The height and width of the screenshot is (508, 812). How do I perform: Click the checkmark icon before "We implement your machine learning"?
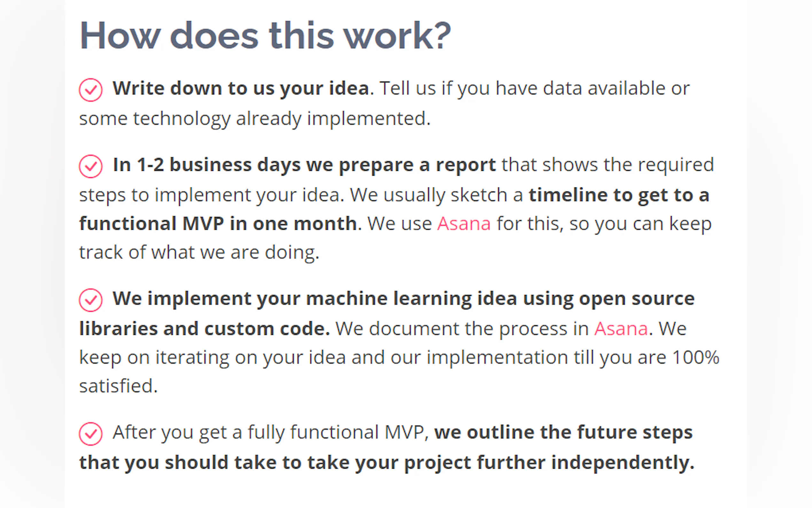pyautogui.click(x=91, y=300)
